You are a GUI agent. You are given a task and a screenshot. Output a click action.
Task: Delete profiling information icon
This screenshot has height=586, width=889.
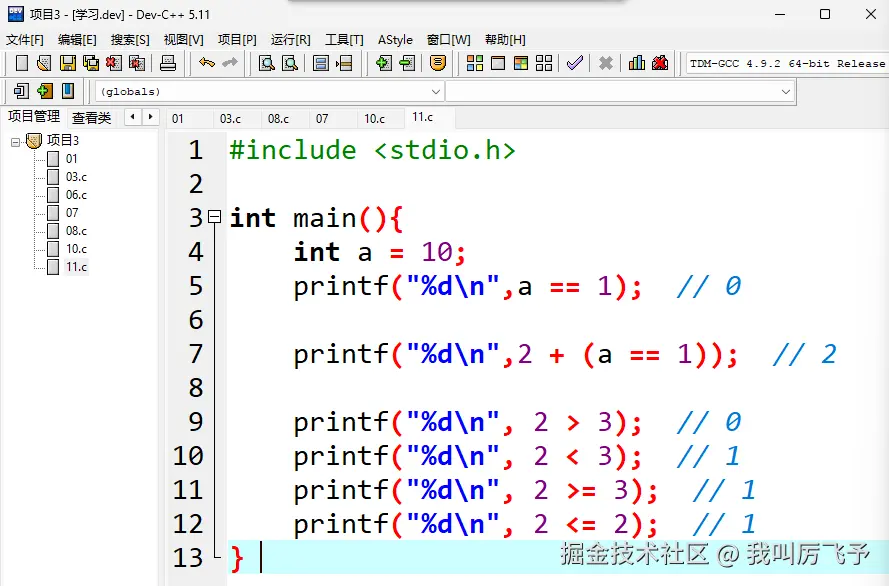(x=660, y=63)
